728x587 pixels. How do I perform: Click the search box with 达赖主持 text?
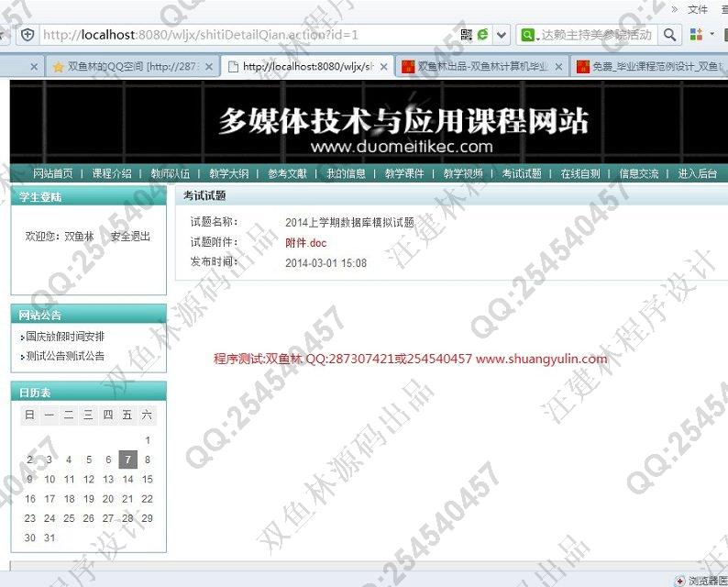tap(597, 35)
